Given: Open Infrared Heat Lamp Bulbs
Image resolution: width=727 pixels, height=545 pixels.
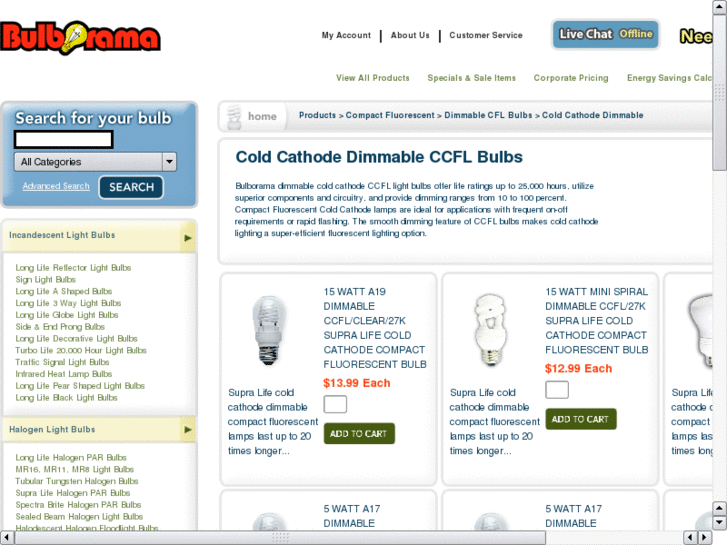Looking at the screenshot, I should [64, 374].
